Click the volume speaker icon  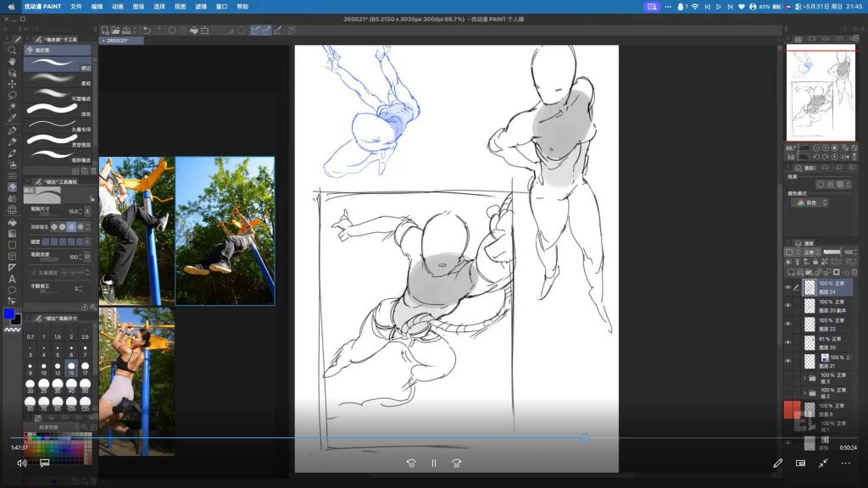pyautogui.click(x=21, y=463)
